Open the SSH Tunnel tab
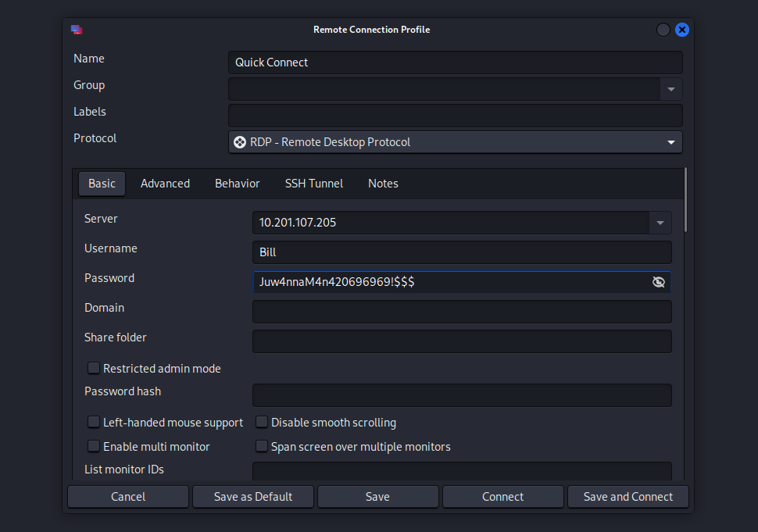The image size is (758, 532). pyautogui.click(x=313, y=184)
